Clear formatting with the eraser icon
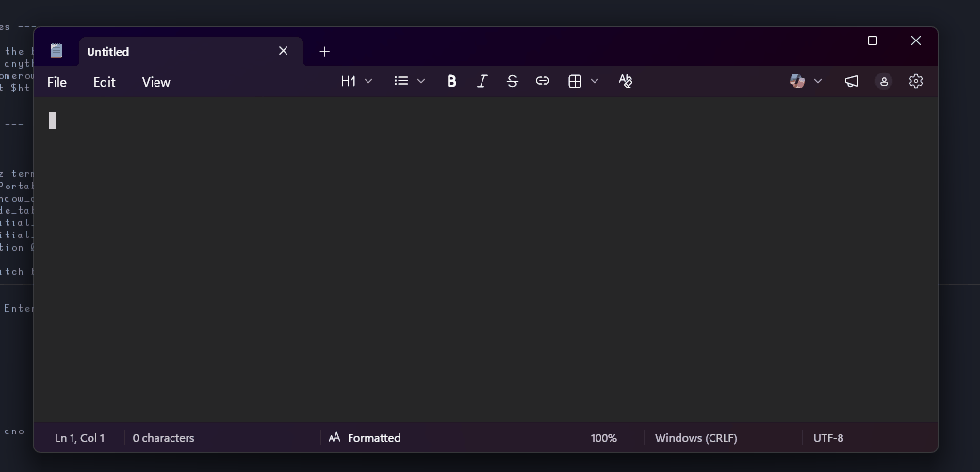Viewport: 980px width, 472px height. tap(625, 82)
